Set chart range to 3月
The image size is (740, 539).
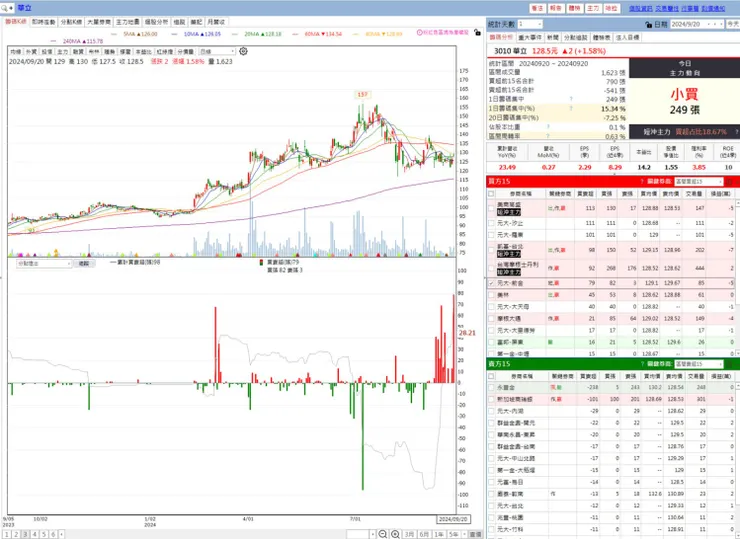[x=409, y=534]
